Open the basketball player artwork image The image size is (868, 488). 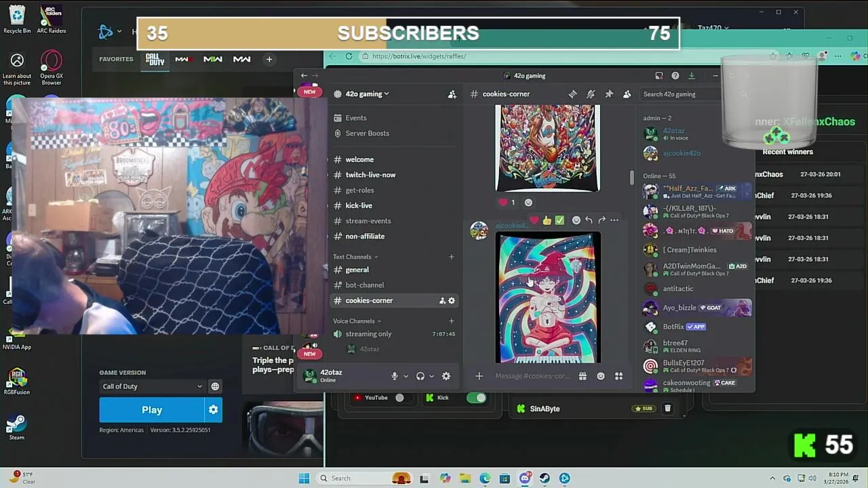click(x=548, y=148)
